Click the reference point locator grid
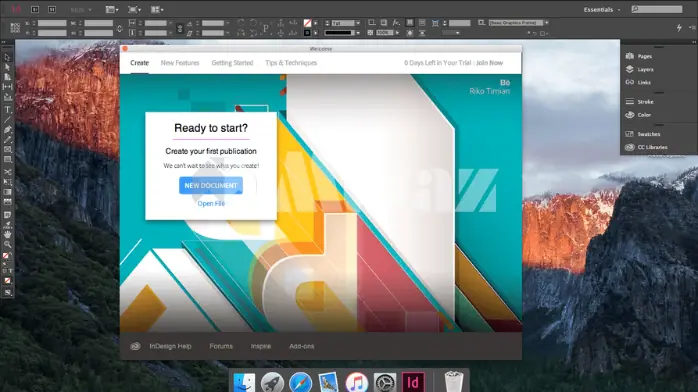Screen dimensions: 698x392 [x=15, y=28]
